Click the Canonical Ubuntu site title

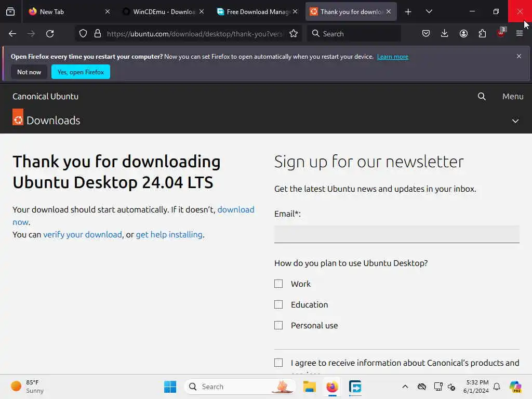pos(46,96)
